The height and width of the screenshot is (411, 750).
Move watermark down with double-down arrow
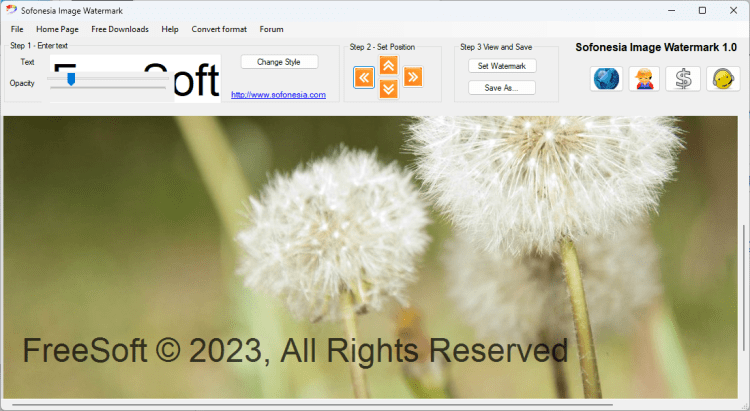[388, 89]
